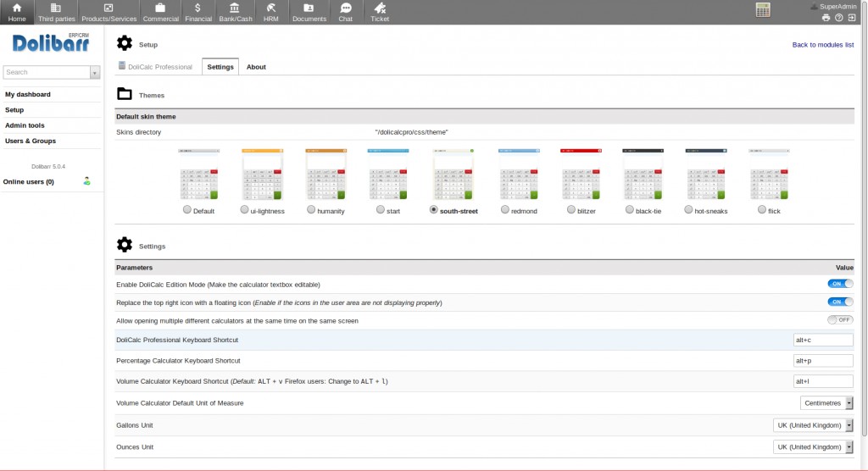The height and width of the screenshot is (471, 868).
Task: Select the south-street theme radio button
Action: (x=433, y=210)
